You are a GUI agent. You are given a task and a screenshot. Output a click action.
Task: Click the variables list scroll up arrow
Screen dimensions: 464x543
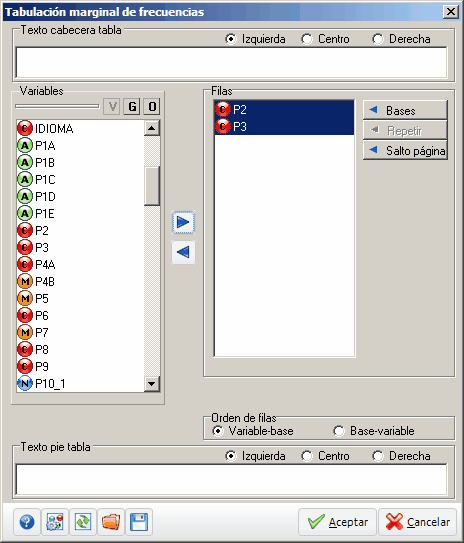pos(152,128)
